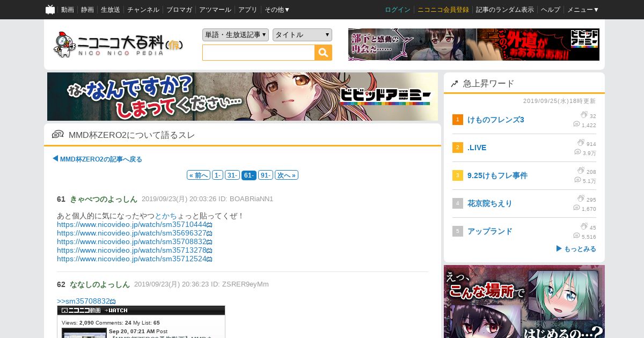644x338 pixels.
Task: Click the →WATCH label on embedded player
Action: [x=116, y=311]
